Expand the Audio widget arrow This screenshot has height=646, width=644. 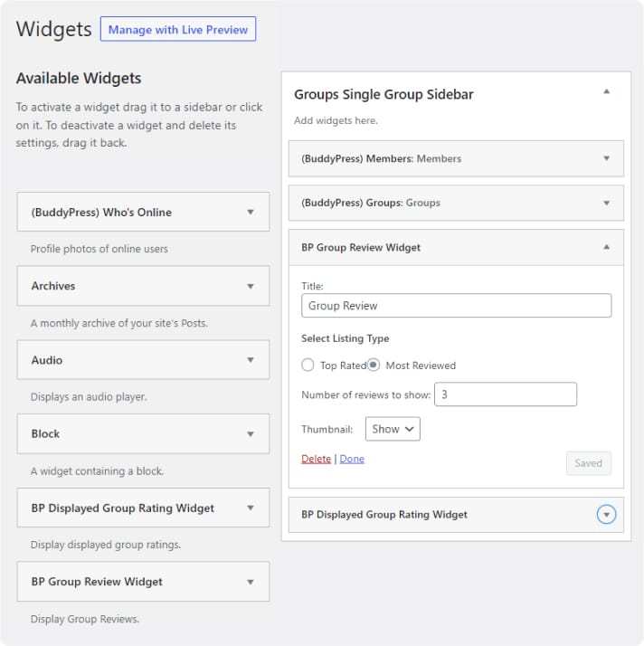251,360
